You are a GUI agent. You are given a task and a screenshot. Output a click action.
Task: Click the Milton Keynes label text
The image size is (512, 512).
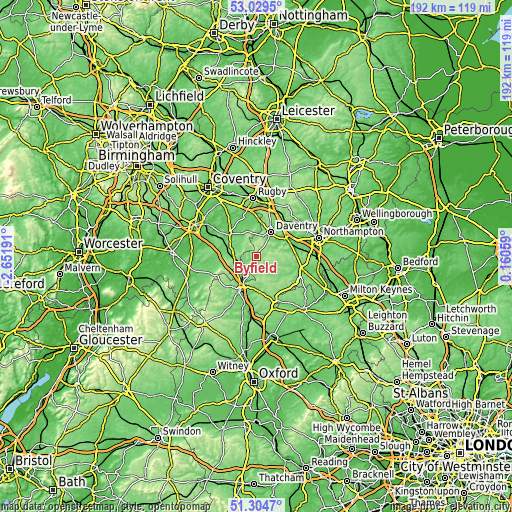point(381,289)
